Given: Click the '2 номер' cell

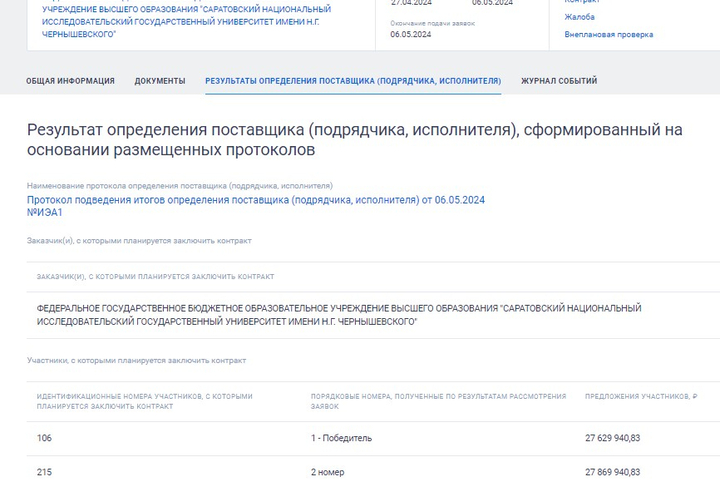Looking at the screenshot, I should tap(327, 472).
